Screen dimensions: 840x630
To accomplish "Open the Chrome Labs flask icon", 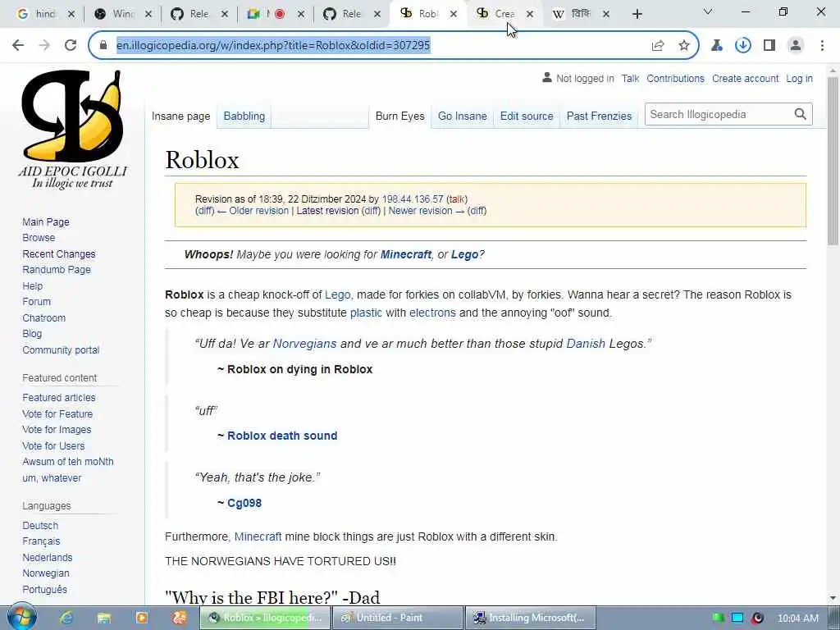I will click(x=717, y=46).
